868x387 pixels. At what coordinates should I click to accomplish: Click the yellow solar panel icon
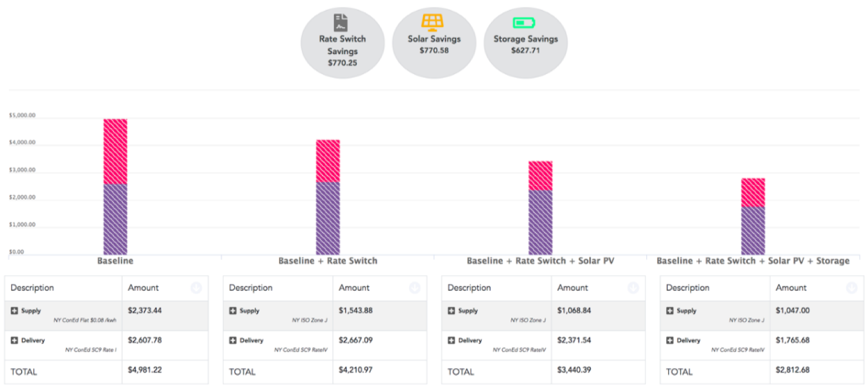click(433, 21)
